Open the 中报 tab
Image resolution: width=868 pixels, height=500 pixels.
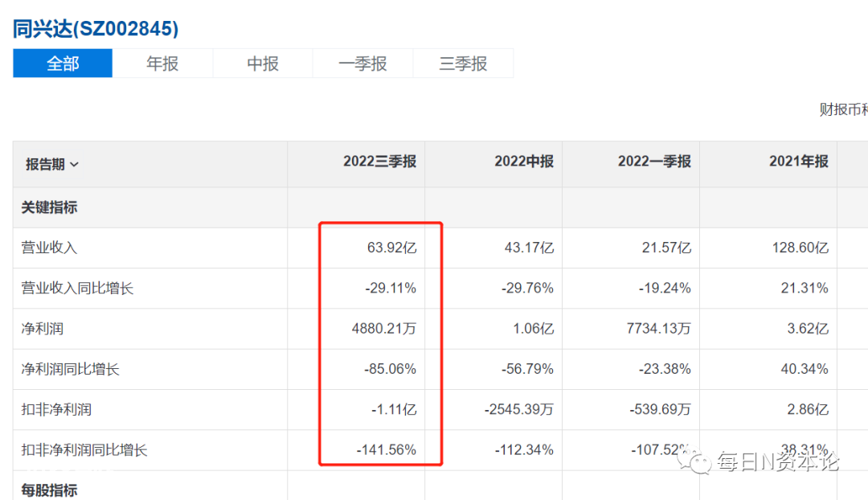click(x=262, y=64)
